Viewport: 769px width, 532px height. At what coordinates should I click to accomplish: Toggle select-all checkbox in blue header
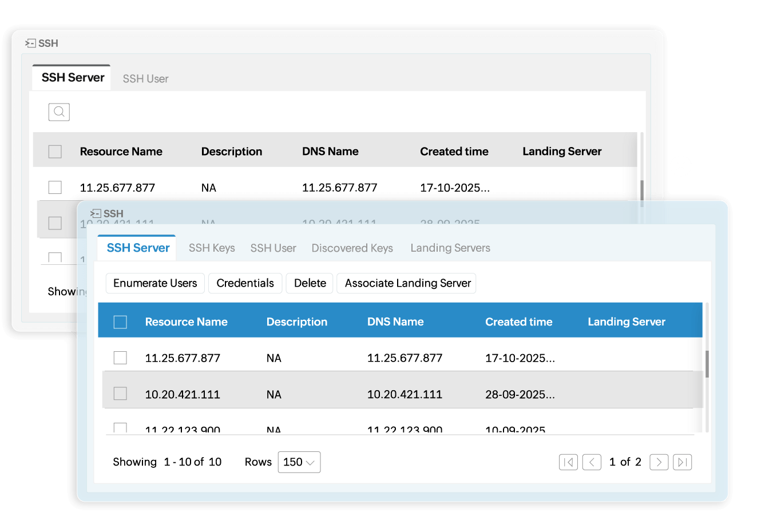pyautogui.click(x=120, y=322)
